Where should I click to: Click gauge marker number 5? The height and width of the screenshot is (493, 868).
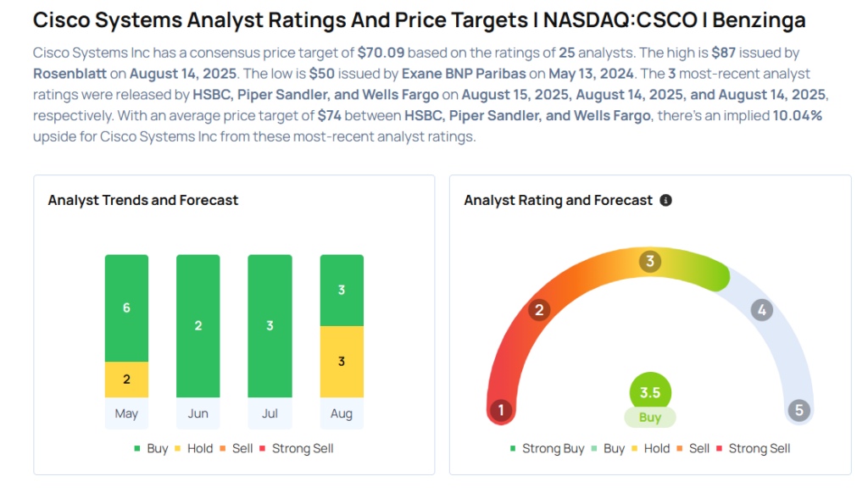tap(798, 411)
